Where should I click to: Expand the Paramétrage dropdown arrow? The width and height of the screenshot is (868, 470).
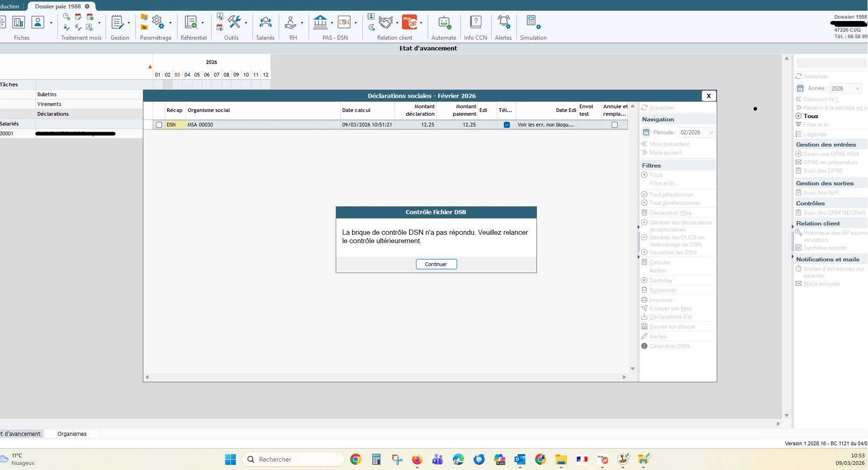pyautogui.click(x=170, y=23)
